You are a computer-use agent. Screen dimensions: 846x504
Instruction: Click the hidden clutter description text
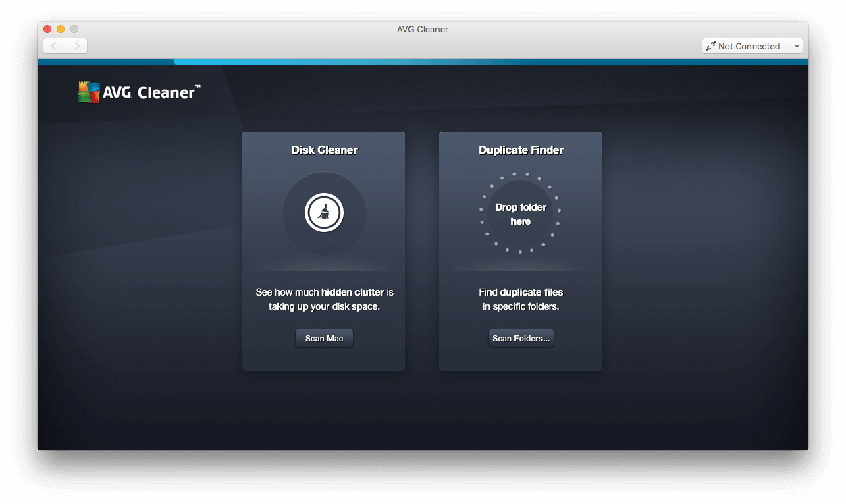point(324,299)
